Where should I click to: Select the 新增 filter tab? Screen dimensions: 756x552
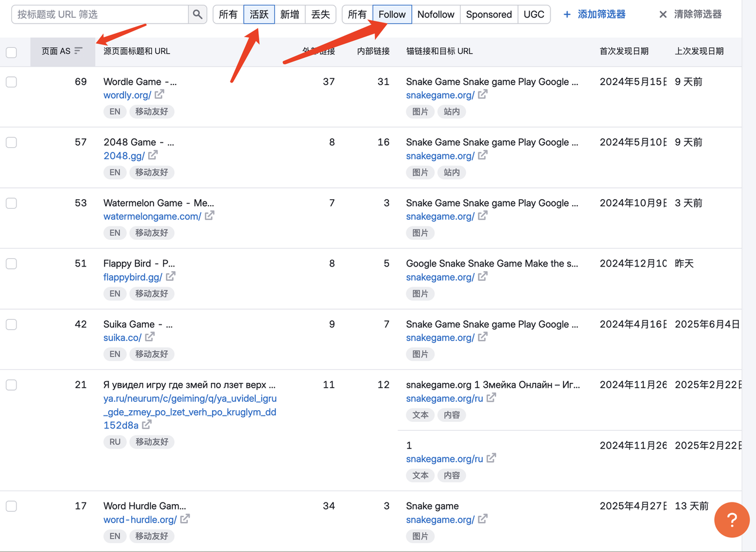click(x=289, y=15)
